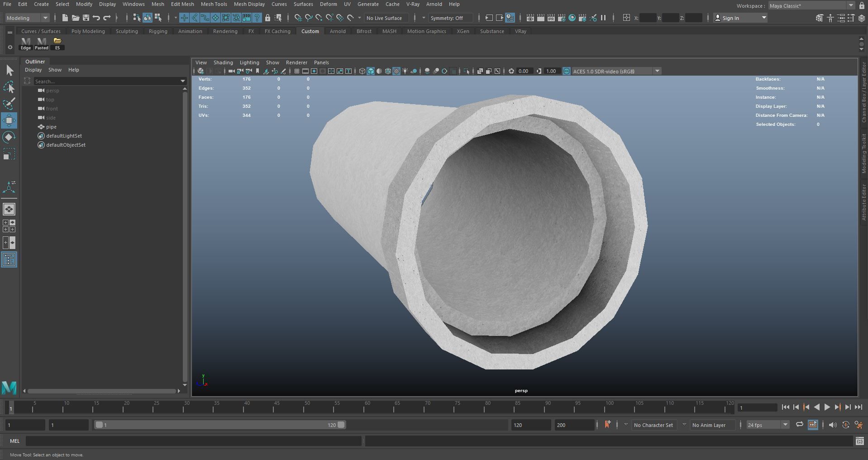Click the textured display icon in viewport bar
The width and height of the screenshot is (868, 460).
point(396,71)
